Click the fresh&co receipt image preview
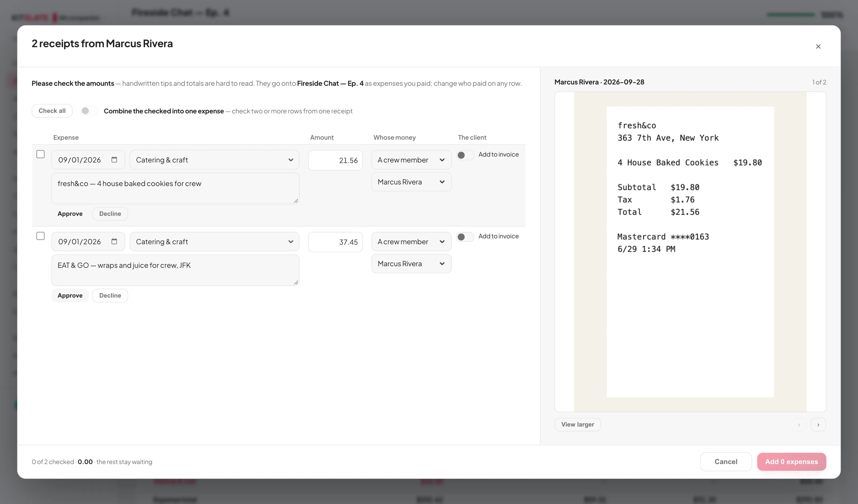The height and width of the screenshot is (504, 858). pos(690,252)
